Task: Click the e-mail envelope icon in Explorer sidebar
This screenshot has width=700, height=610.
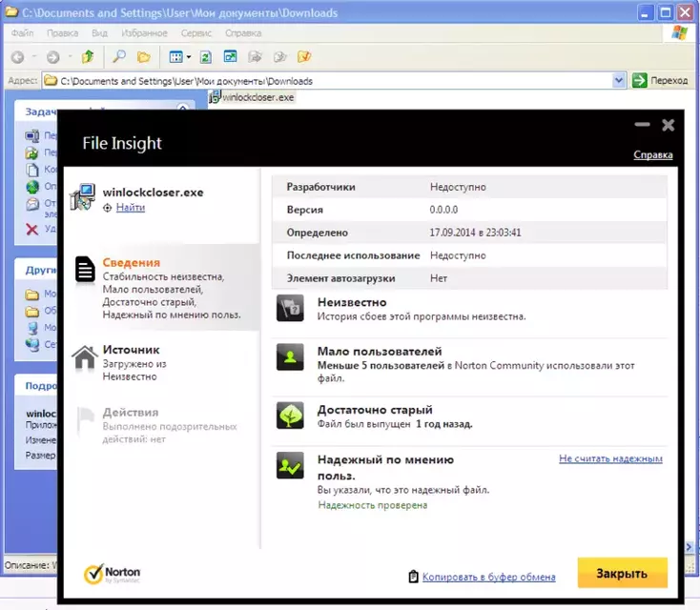Action: coord(32,204)
